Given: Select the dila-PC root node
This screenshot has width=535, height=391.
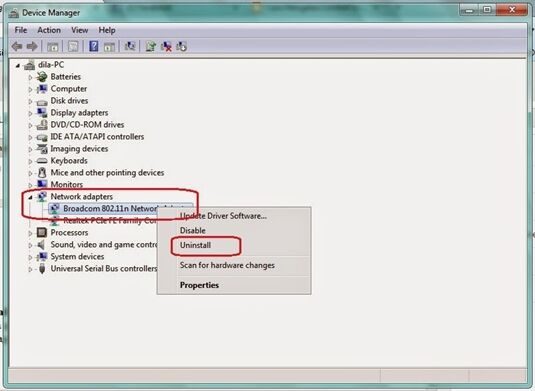Looking at the screenshot, I should pos(51,64).
